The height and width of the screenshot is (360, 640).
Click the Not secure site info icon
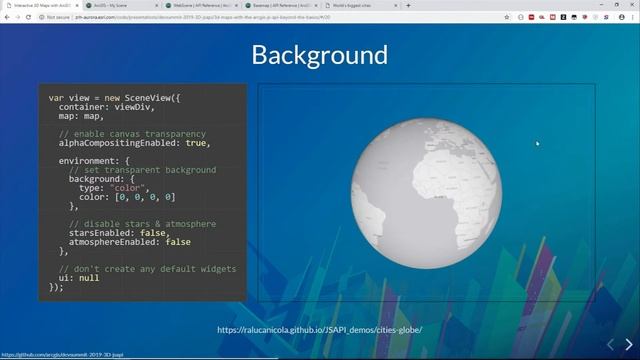[42, 17]
